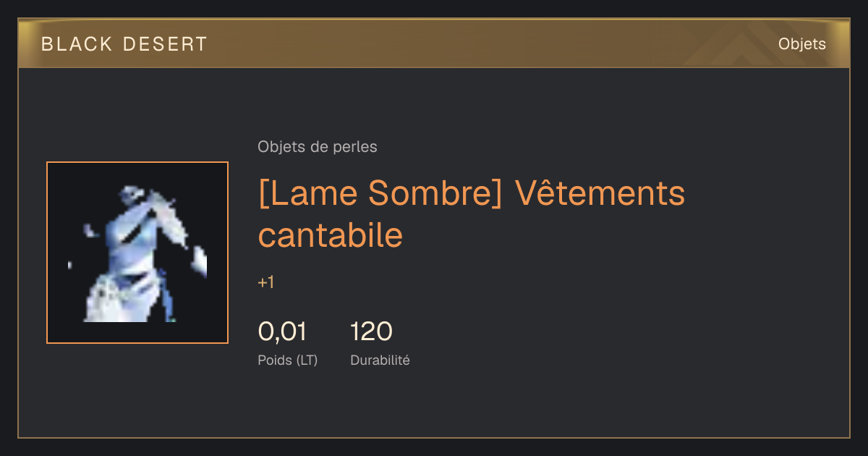Click the word BLACK in the header logo
This screenshot has width=868, height=456.
[x=77, y=44]
